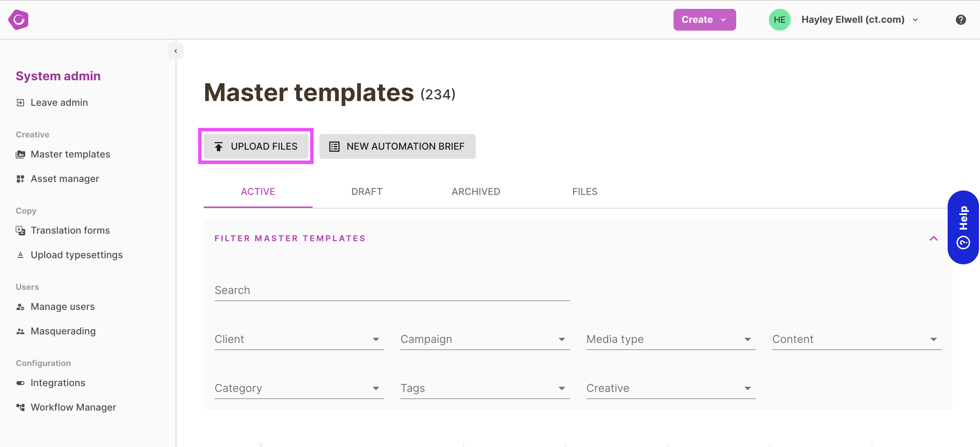
Task: Open the blue Help side tab
Action: (963, 227)
